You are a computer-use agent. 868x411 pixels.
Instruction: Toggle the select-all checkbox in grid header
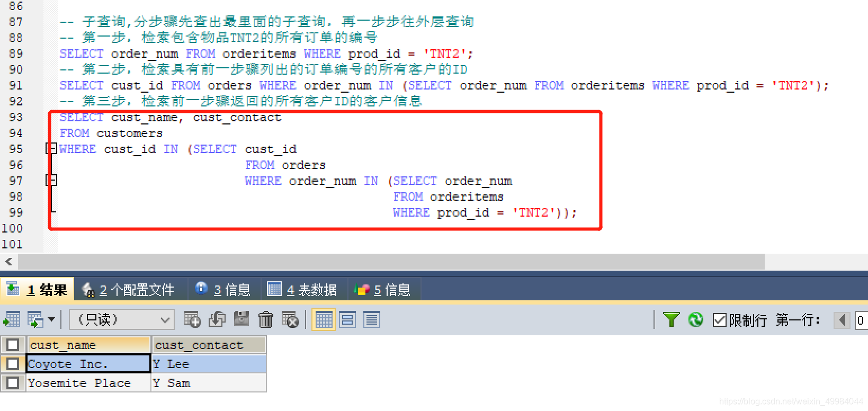pos(13,345)
